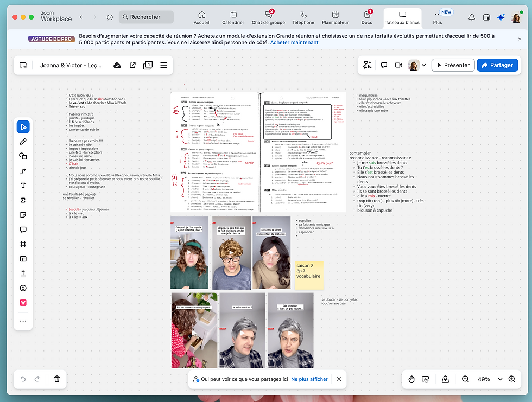Open the Docs tab

[x=367, y=17]
